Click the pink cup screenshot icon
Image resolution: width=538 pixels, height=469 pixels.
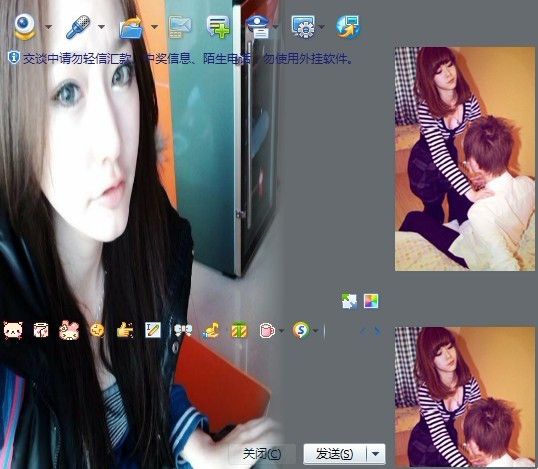click(267, 331)
